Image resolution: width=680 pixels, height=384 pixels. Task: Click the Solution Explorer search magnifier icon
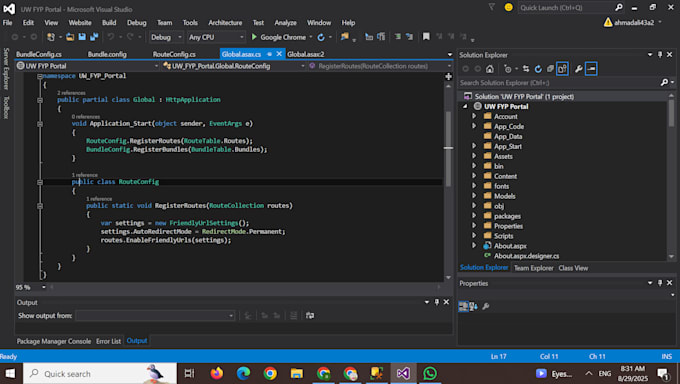(664, 82)
